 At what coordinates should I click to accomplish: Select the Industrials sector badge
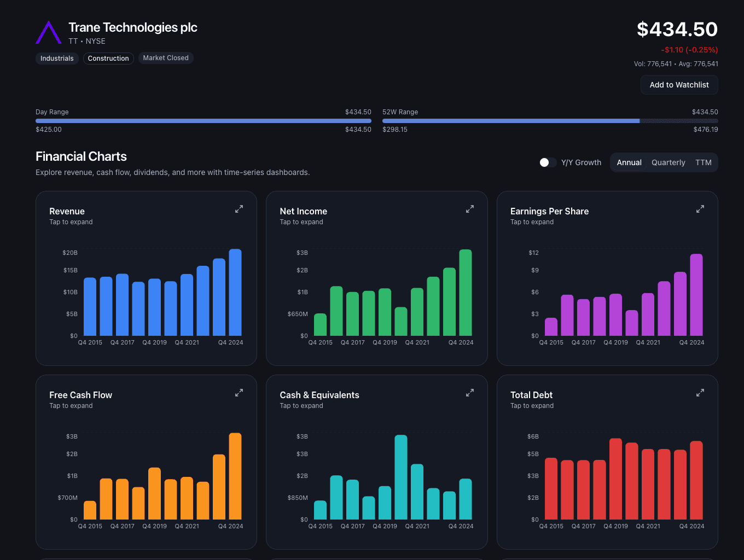[57, 58]
